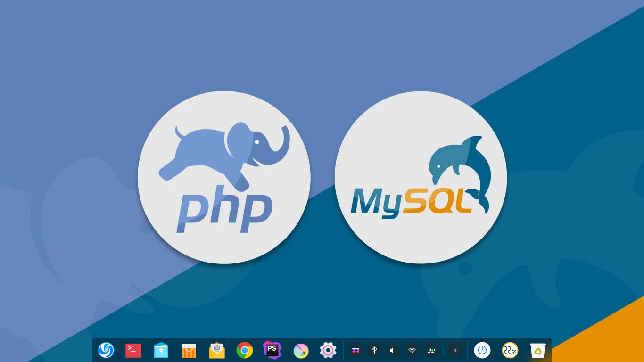Viewport: 644px width, 362px height.
Task: Click the PHP elephant logo circle
Action: click(224, 177)
